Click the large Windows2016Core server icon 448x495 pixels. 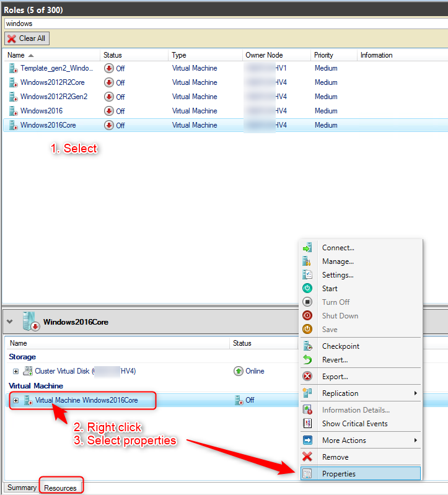(31, 322)
